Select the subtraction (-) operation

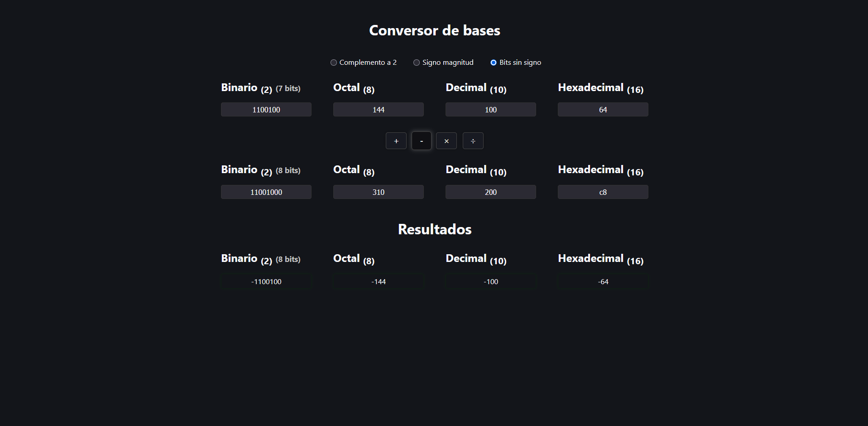(421, 140)
